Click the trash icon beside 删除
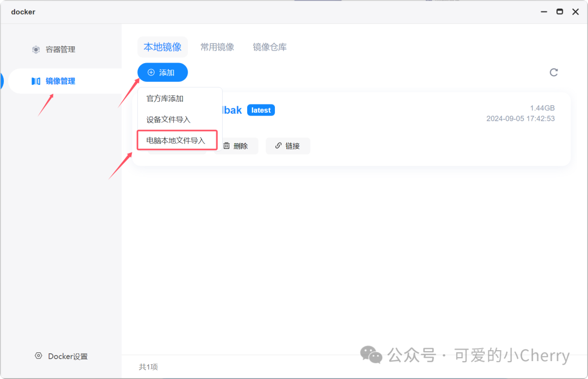Image resolution: width=588 pixels, height=379 pixels. (x=226, y=146)
